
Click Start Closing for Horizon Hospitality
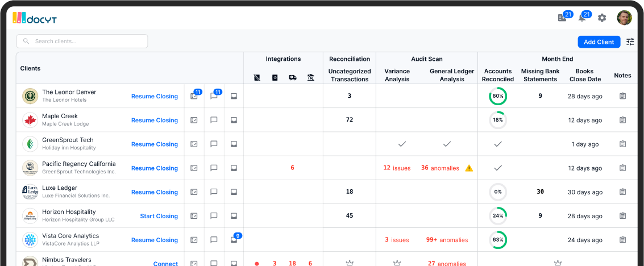point(159,216)
